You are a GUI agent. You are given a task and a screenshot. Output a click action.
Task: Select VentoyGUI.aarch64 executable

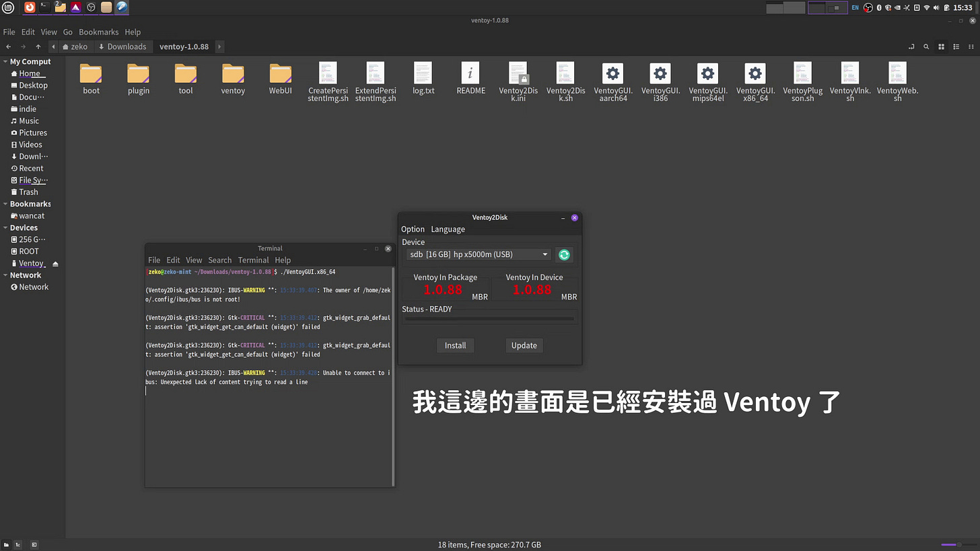[613, 82]
